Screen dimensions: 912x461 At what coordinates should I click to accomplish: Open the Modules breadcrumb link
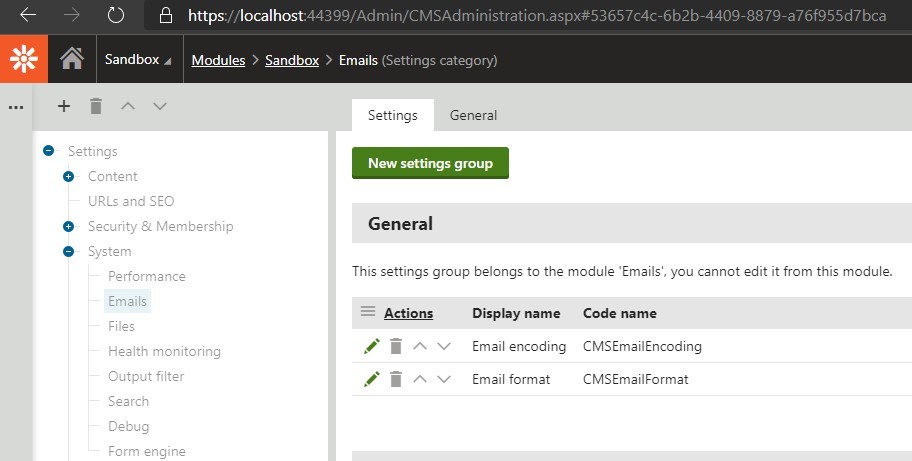coord(218,60)
